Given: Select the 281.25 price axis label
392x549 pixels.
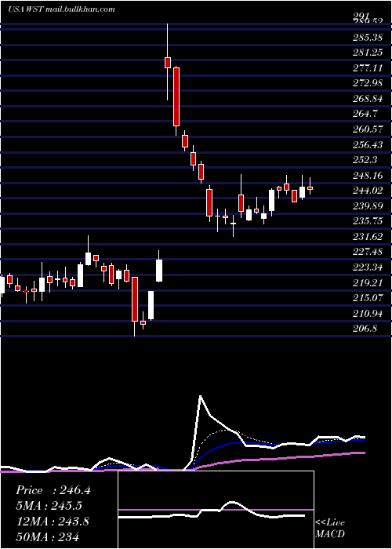Looking at the screenshot, I should 369,53.
